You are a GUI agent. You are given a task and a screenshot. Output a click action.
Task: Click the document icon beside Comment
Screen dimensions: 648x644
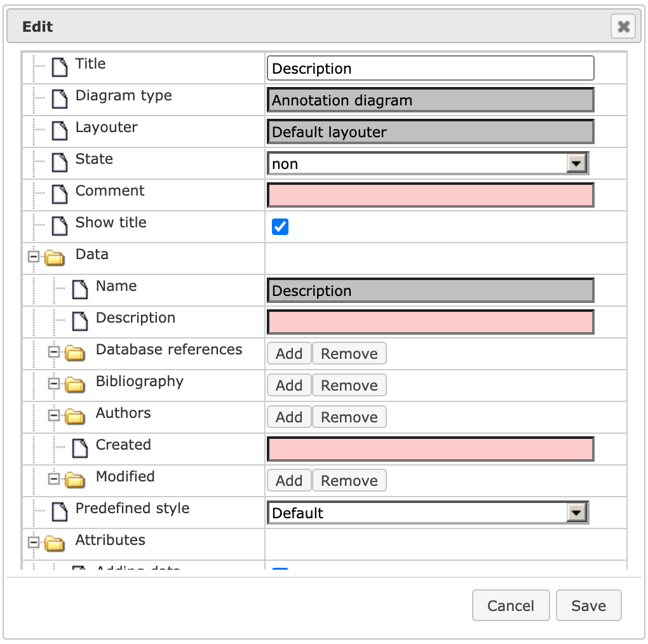(60, 194)
